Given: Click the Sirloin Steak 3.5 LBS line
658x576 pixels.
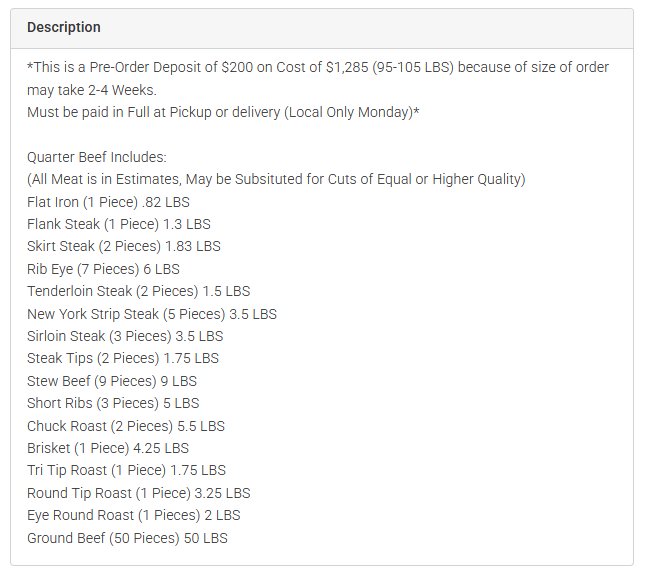Looking at the screenshot, I should click(125, 336).
